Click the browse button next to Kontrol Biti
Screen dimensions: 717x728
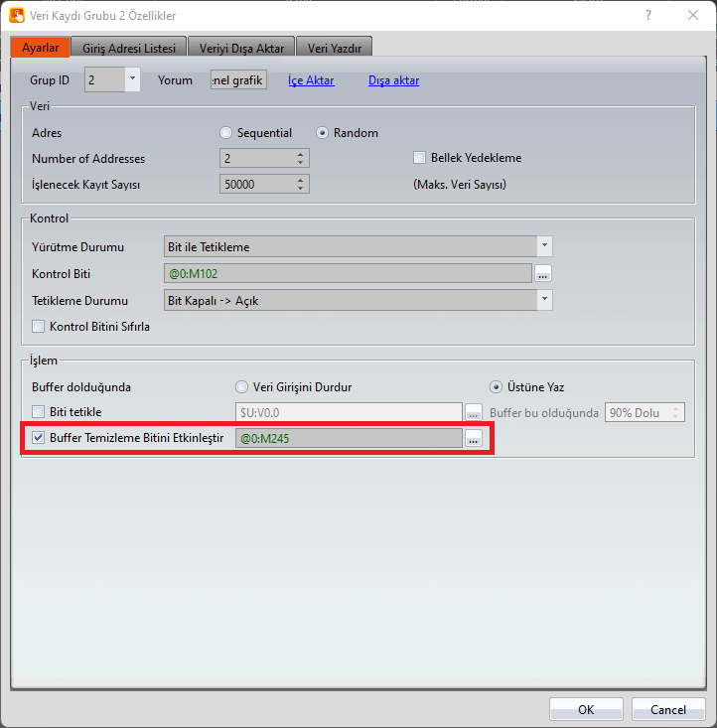click(x=542, y=274)
